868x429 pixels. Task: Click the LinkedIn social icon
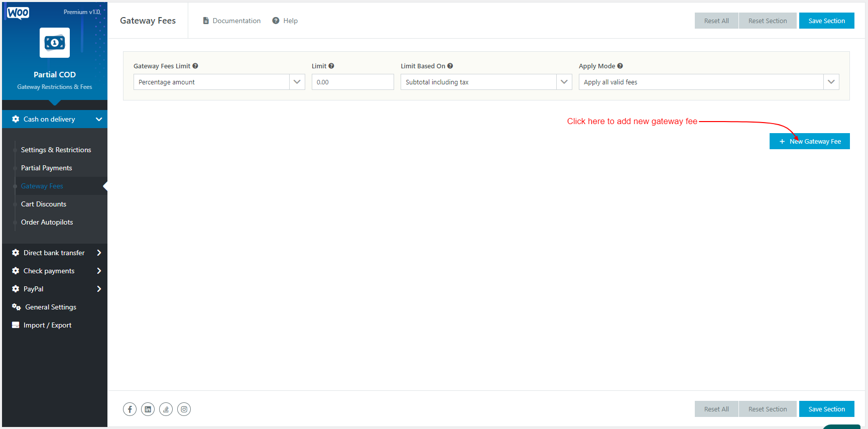(148, 409)
